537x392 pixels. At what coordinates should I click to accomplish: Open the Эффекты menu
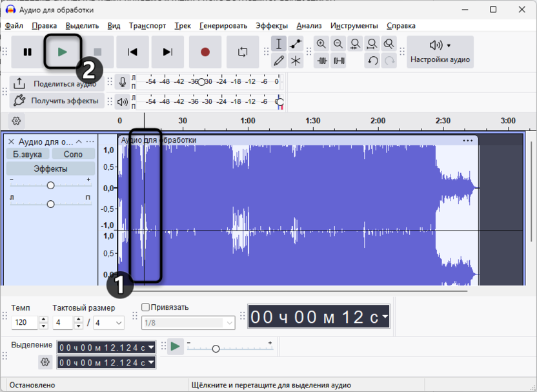[272, 26]
